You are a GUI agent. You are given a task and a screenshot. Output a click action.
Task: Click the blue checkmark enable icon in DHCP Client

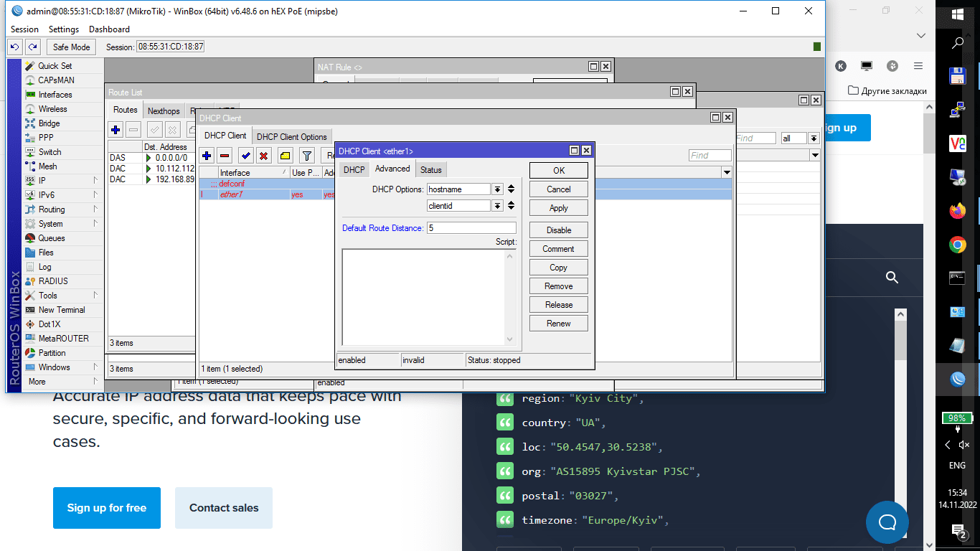(246, 156)
